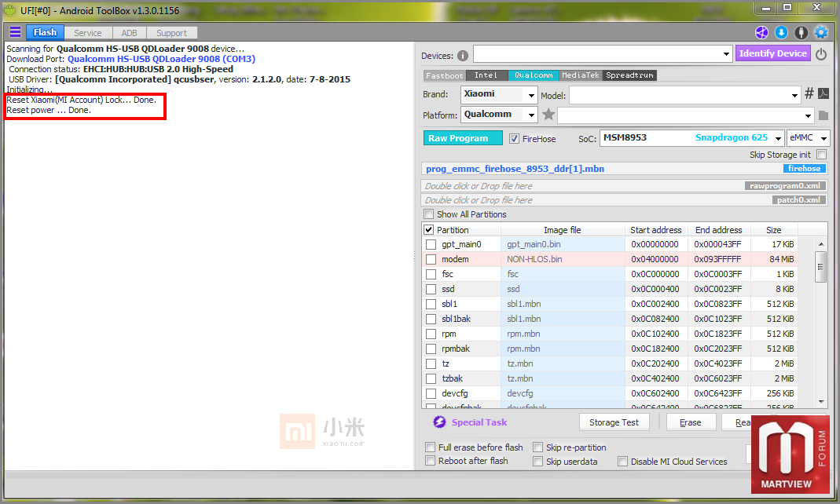Click the folder browse icon by Platform
This screenshot has height=504, width=840.
pyautogui.click(x=823, y=115)
